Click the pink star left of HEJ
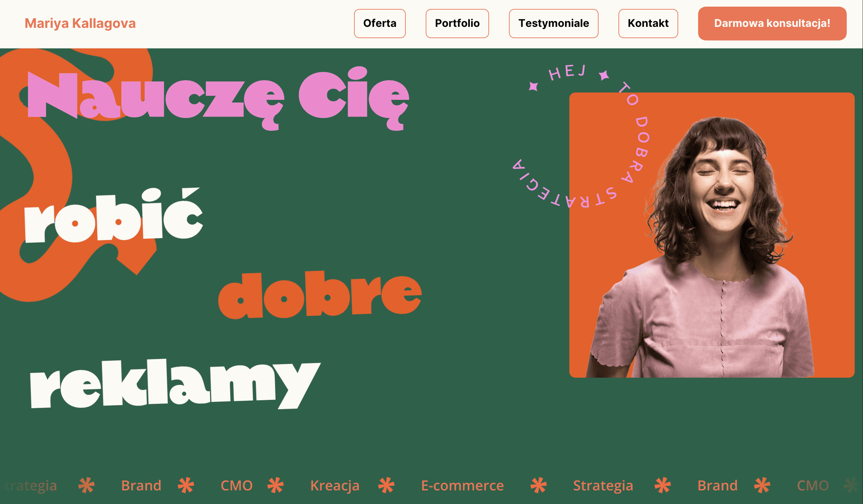The width and height of the screenshot is (863, 504). [533, 86]
